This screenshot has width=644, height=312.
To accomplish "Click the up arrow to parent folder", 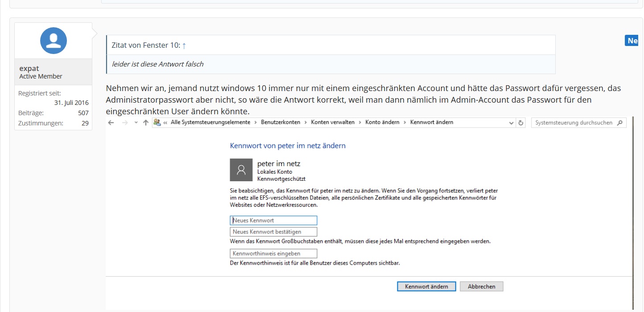I will (x=145, y=123).
